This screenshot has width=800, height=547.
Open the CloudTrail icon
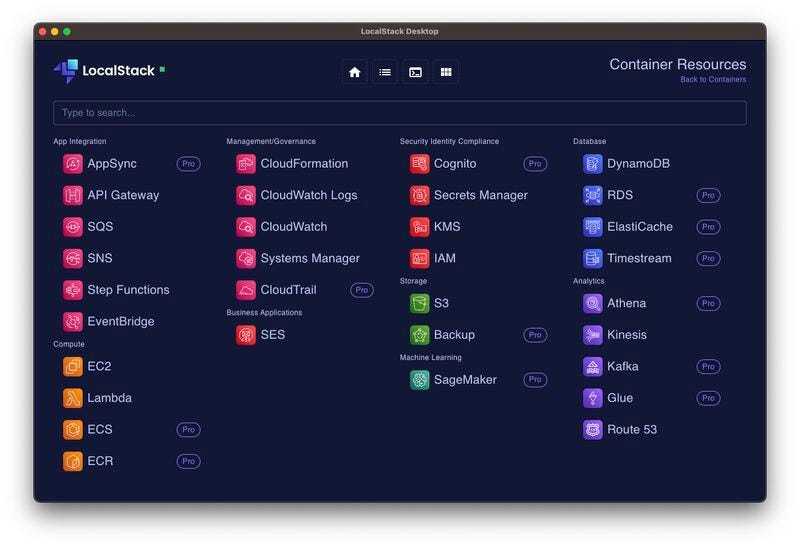coord(246,290)
